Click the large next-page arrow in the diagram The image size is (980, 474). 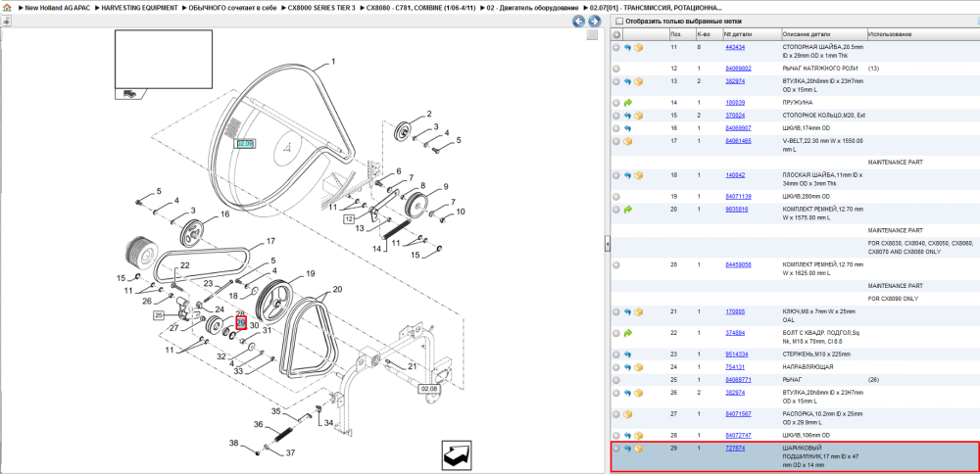pos(457,454)
